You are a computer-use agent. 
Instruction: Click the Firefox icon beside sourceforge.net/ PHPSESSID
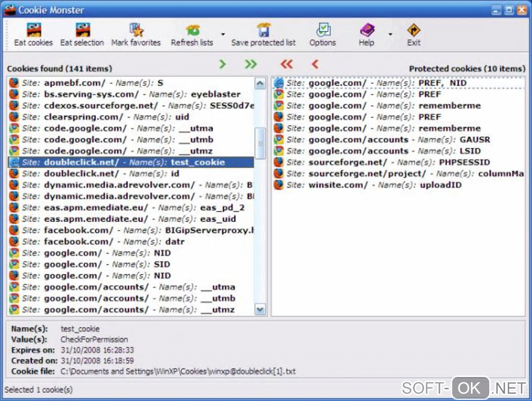(x=279, y=162)
